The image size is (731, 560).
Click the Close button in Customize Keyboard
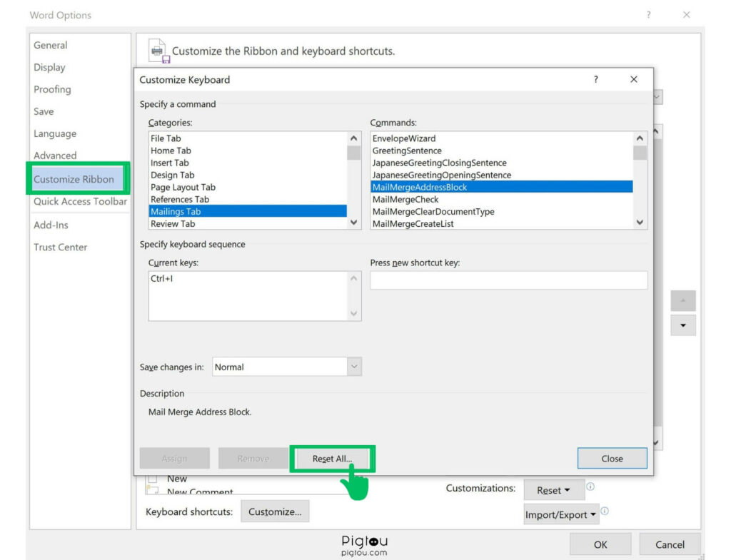click(612, 459)
